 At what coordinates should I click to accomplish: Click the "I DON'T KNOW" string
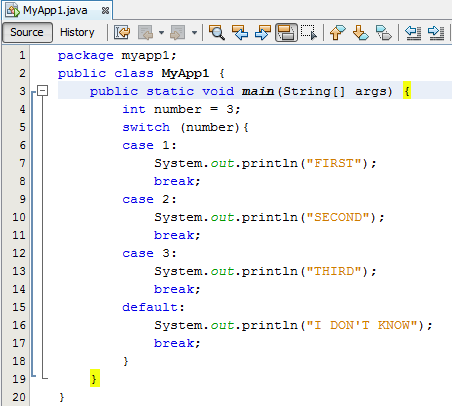click(362, 325)
